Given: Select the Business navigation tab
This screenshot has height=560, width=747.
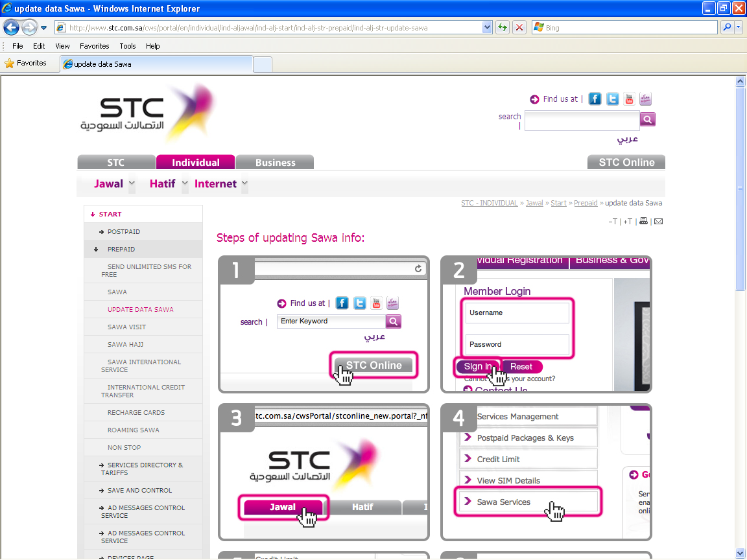Looking at the screenshot, I should [275, 163].
